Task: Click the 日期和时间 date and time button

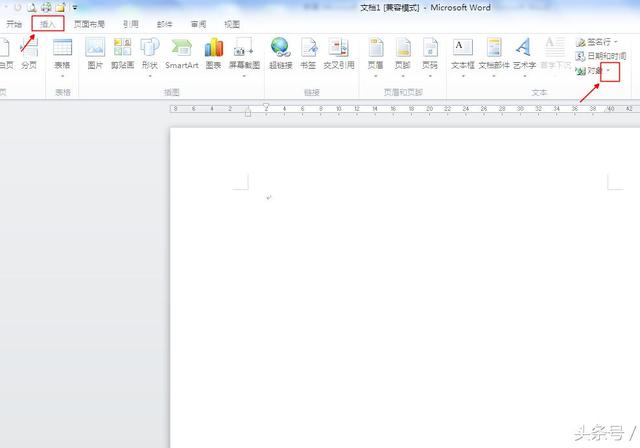Action: (x=601, y=56)
